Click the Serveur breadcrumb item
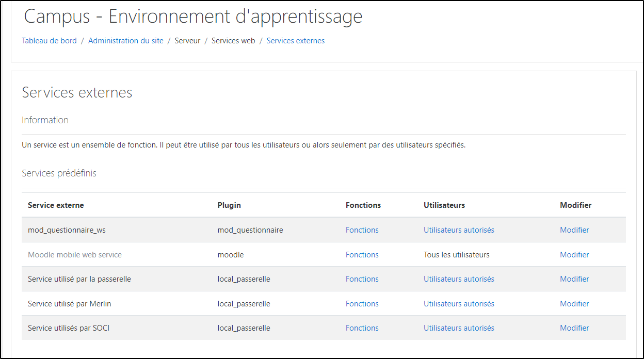Screen dimensions: 644x359 (187, 41)
